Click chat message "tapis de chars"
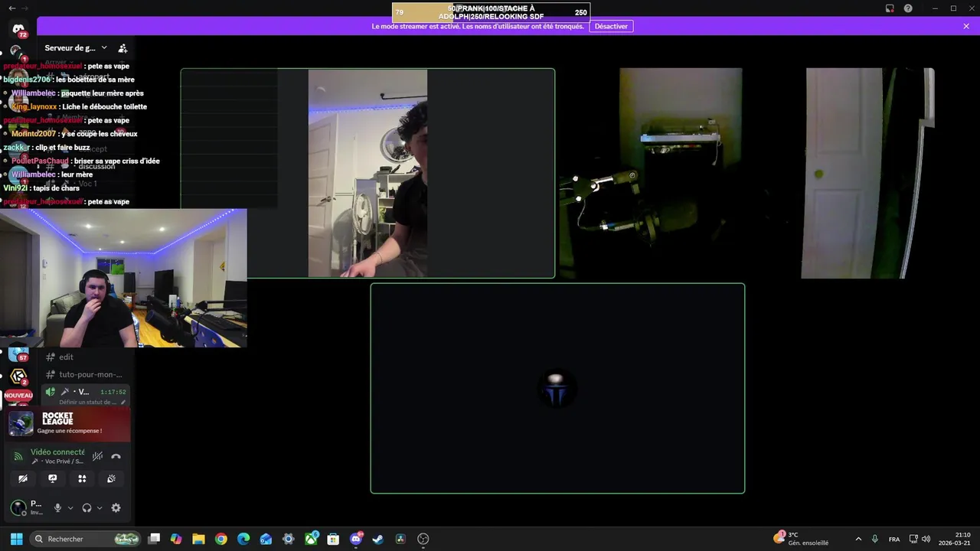This screenshot has width=980, height=551. tap(58, 188)
